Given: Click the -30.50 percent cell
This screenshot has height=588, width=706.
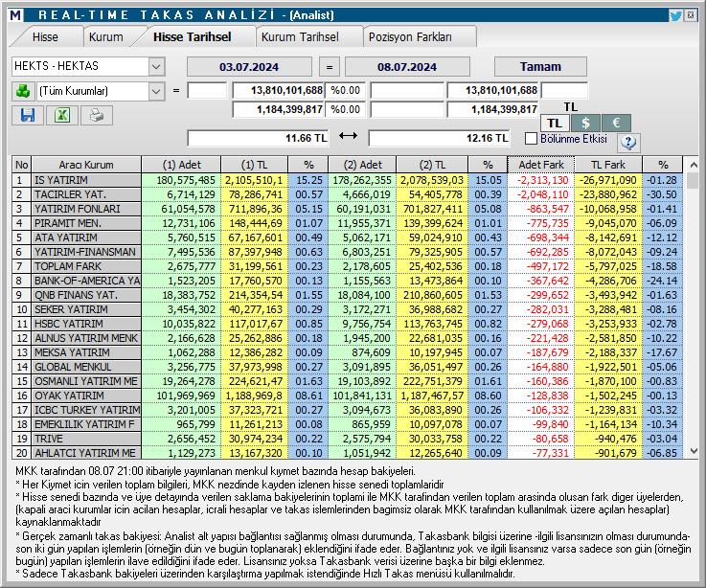Looking at the screenshot, I should (x=662, y=194).
